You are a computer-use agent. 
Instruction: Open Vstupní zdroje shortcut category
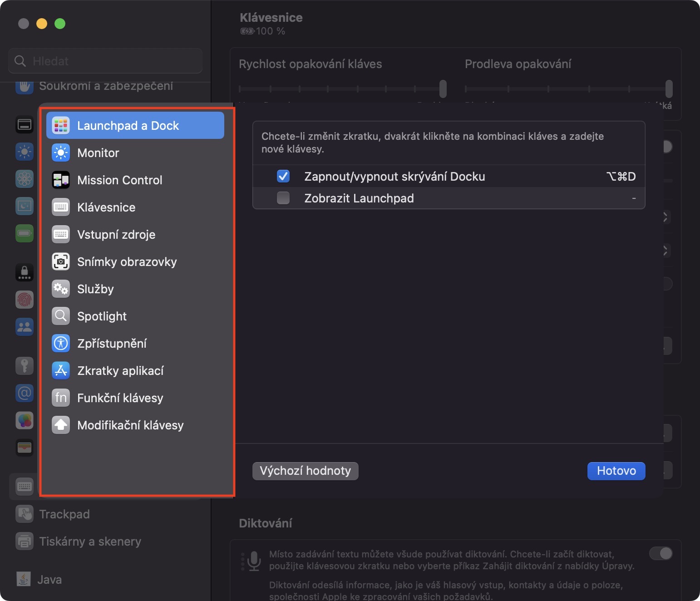pyautogui.click(x=116, y=235)
